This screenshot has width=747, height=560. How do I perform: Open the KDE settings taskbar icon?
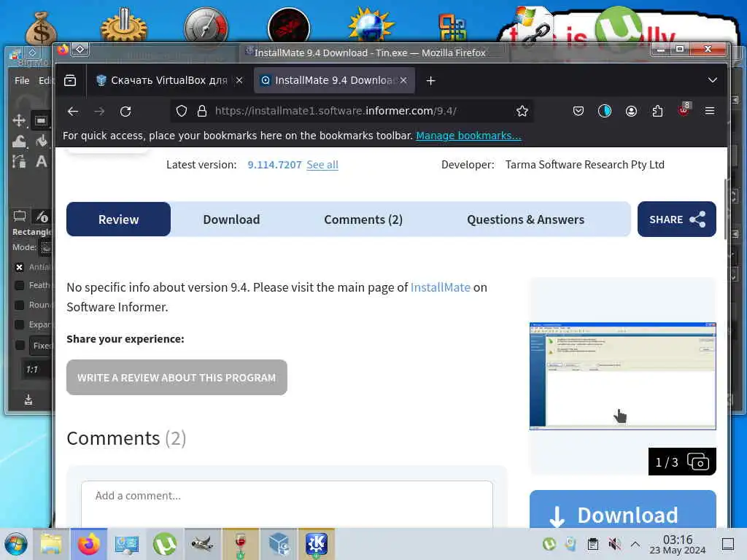click(x=317, y=544)
